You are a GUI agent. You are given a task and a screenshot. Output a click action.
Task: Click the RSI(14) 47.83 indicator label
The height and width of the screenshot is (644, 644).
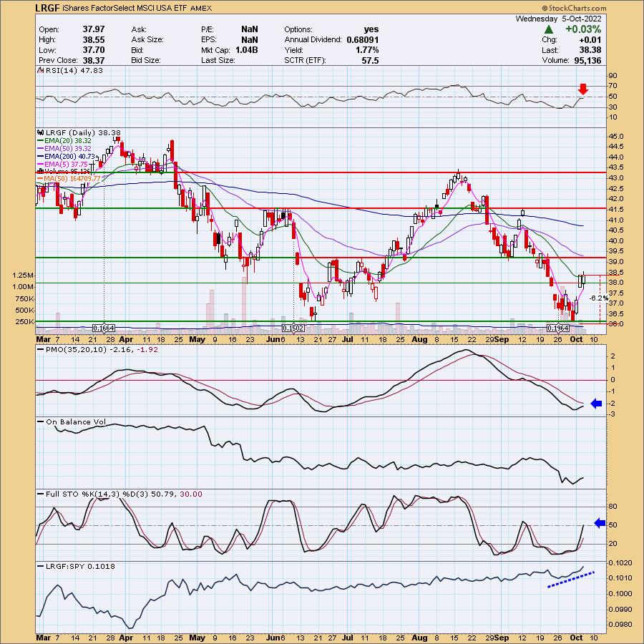74,71
